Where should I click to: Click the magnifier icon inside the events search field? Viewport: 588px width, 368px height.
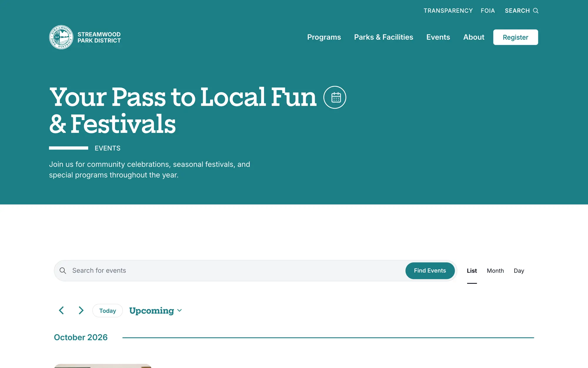(63, 271)
